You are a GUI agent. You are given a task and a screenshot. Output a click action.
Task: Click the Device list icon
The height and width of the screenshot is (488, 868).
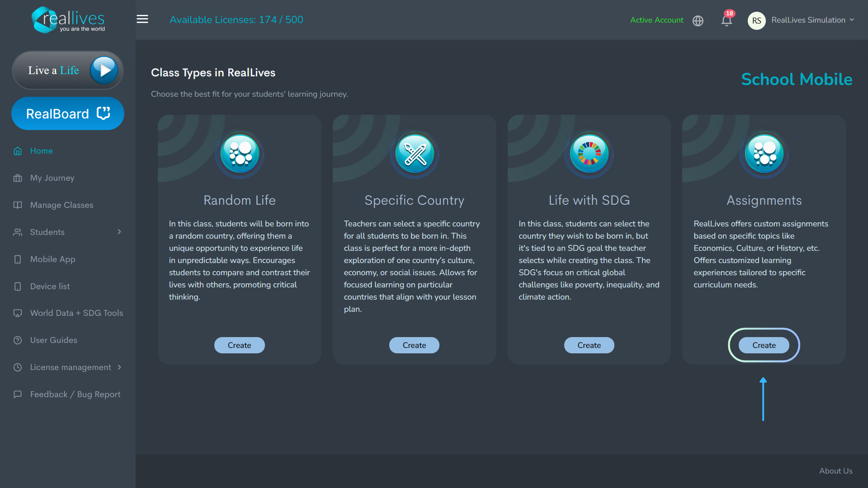[18, 286]
